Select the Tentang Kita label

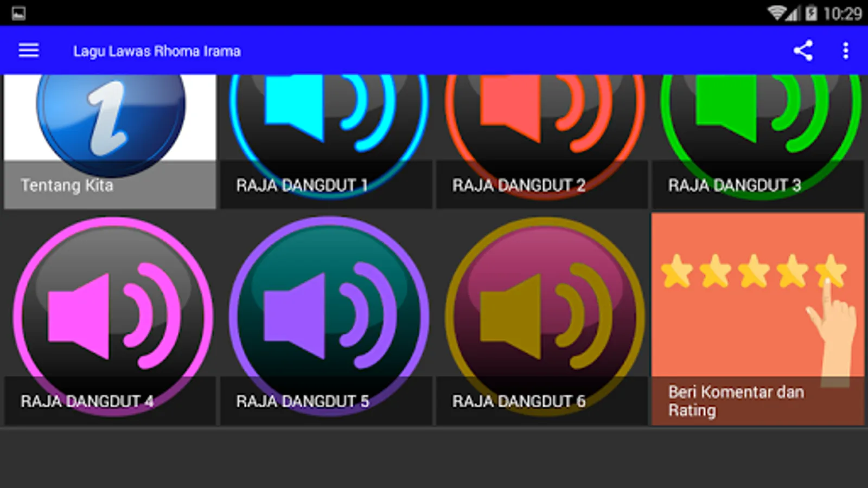pyautogui.click(x=67, y=185)
